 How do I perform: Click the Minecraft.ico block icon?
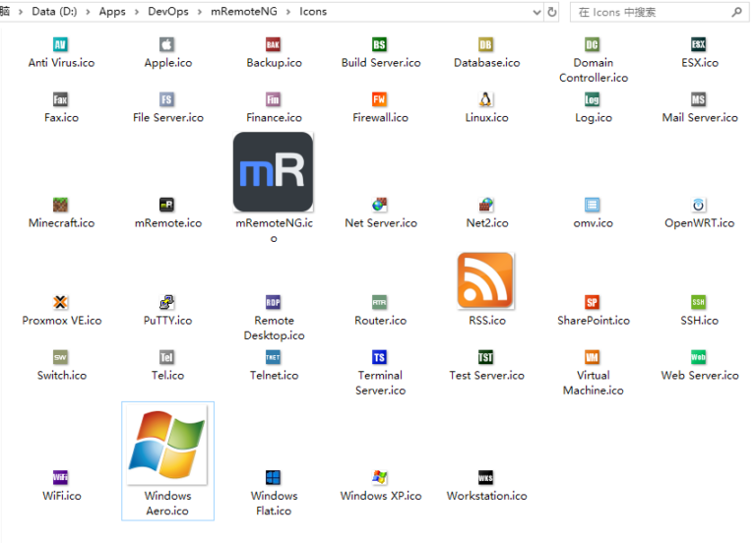(x=61, y=206)
